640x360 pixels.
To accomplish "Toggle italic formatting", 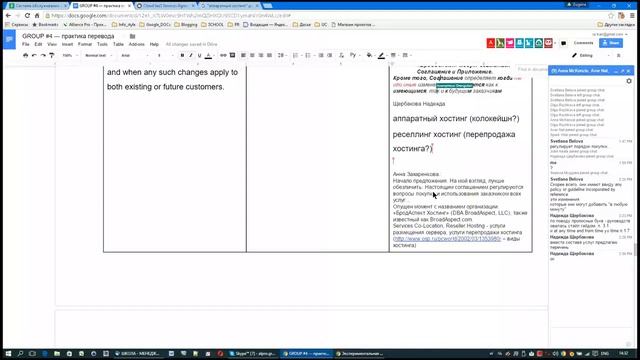I will 191,56.
